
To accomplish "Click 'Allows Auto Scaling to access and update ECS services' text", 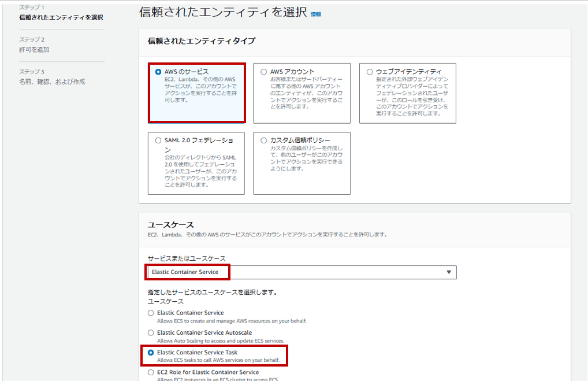I will click(x=221, y=341).
